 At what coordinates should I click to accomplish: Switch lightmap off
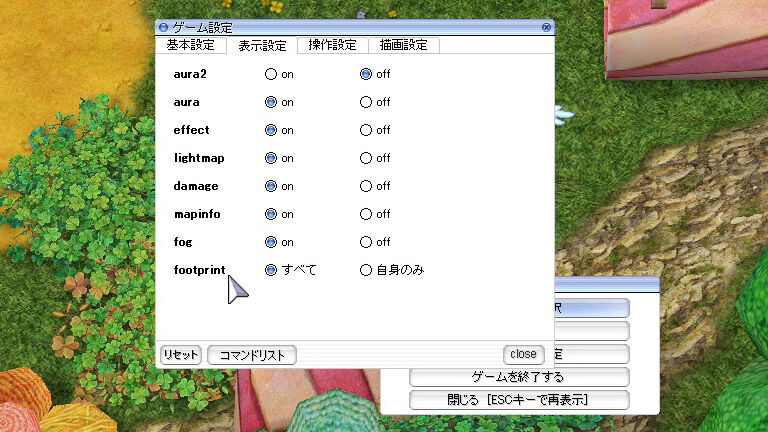[366, 158]
